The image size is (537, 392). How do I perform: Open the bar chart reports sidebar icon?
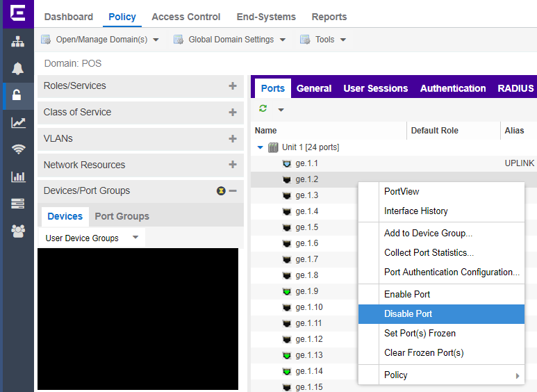pos(17,177)
